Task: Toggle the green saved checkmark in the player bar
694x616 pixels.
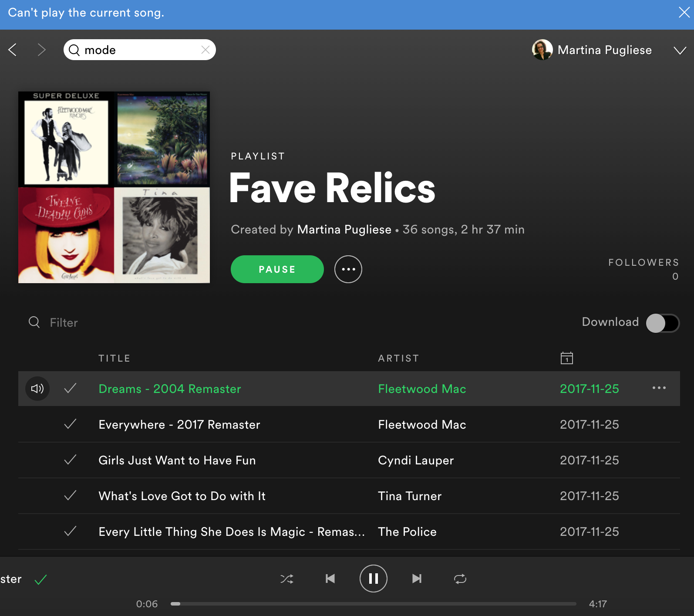Action: (x=40, y=579)
